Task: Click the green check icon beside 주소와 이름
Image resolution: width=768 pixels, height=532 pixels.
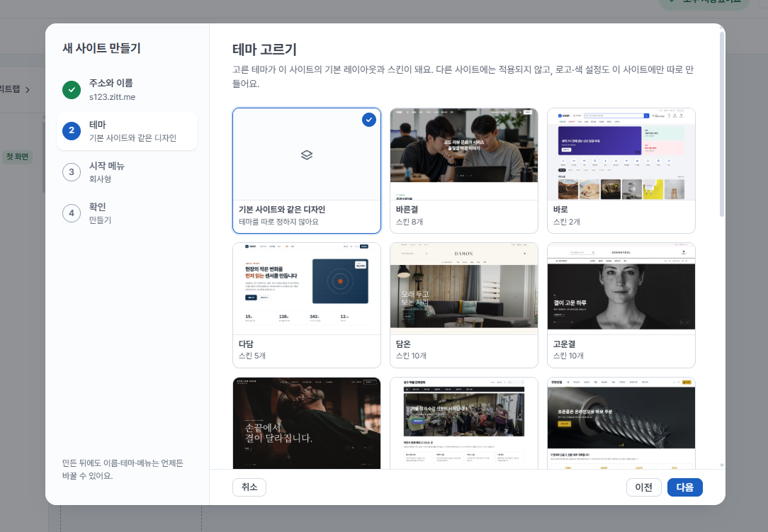Action: click(72, 90)
